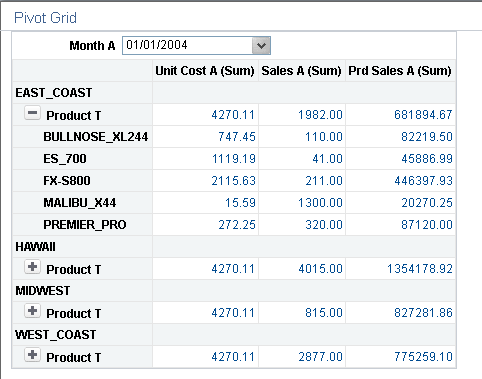This screenshot has width=482, height=379.
Task: Open MIDWEST prd sales 827281.86
Action: (x=423, y=313)
